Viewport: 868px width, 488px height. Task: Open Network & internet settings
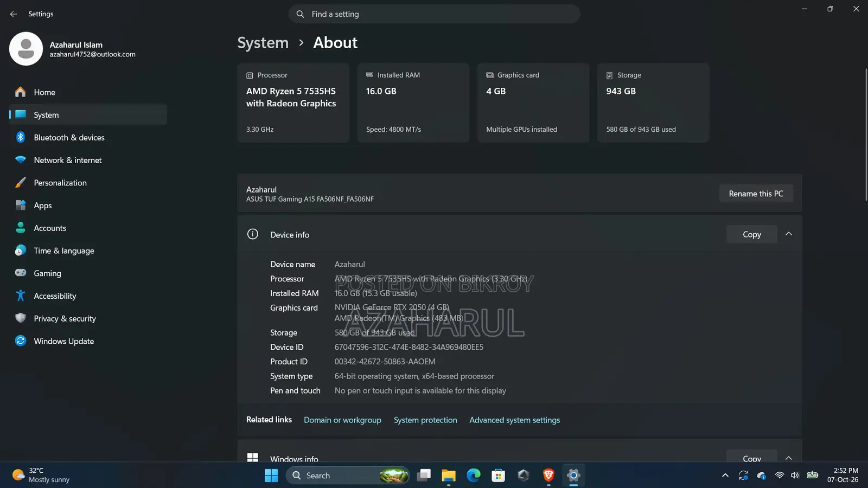[88, 160]
